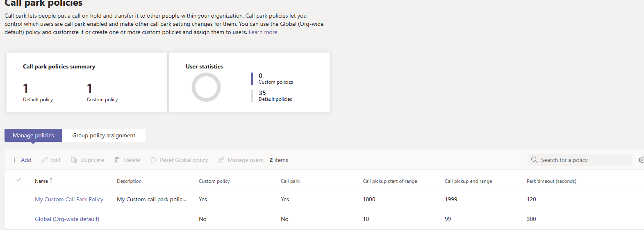Select the My Custom Call Park Policy row
The width and height of the screenshot is (644, 230).
[18, 199]
